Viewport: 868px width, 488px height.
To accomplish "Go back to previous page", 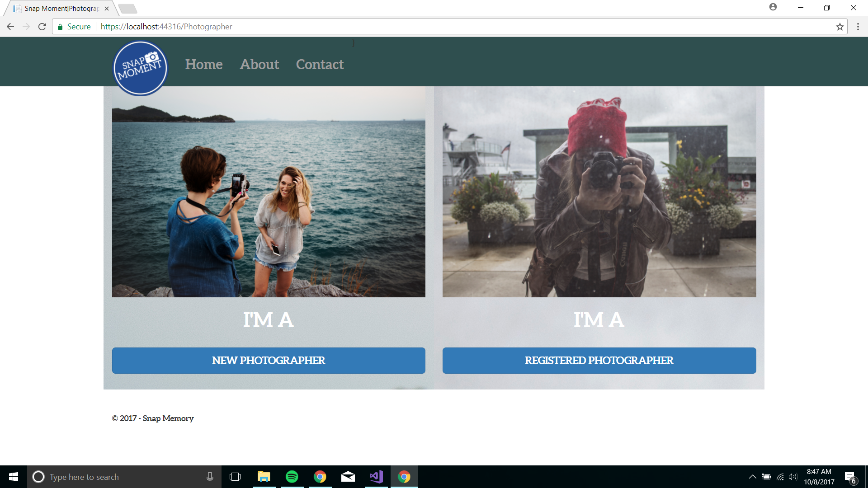I will point(10,27).
